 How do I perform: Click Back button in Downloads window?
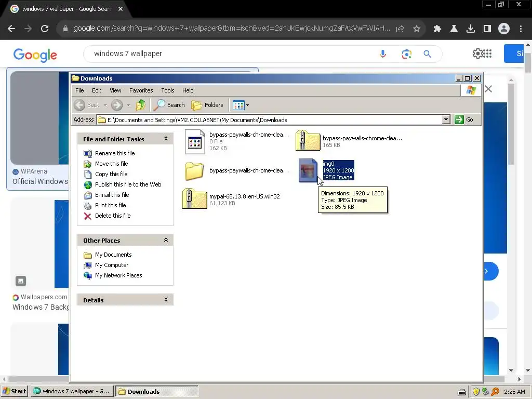click(x=87, y=105)
